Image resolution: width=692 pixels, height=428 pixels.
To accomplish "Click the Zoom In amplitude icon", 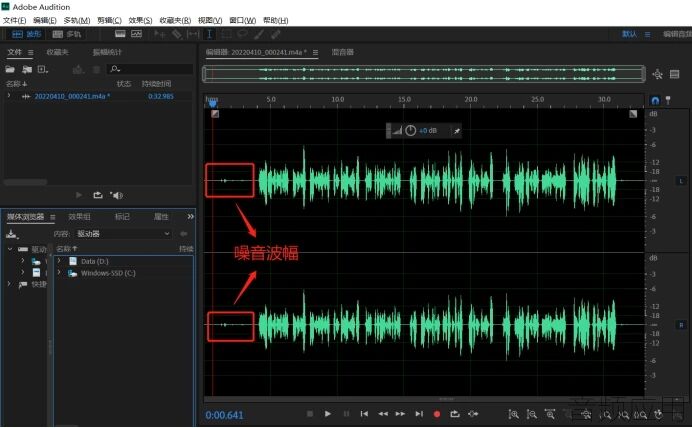I will pyautogui.click(x=513, y=414).
